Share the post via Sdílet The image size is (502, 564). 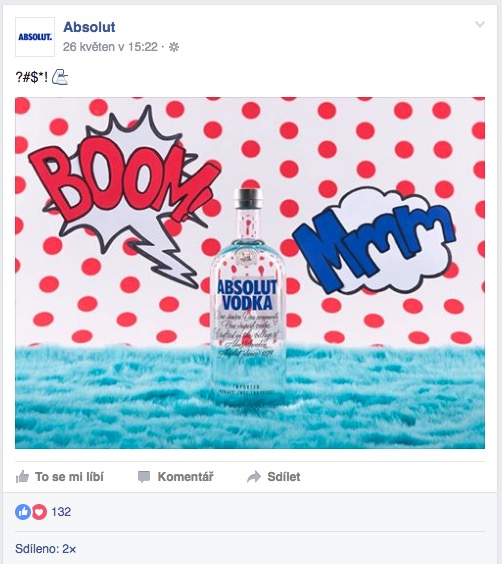click(x=274, y=477)
